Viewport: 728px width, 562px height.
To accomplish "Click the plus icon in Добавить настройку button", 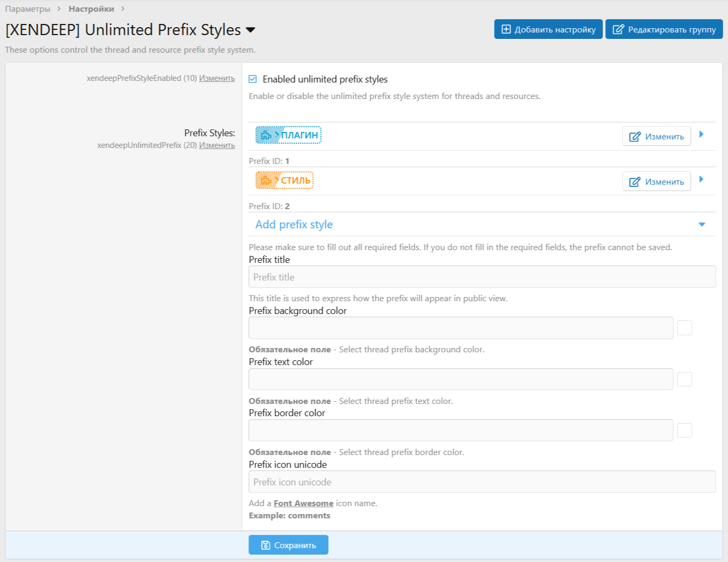I will click(x=506, y=29).
